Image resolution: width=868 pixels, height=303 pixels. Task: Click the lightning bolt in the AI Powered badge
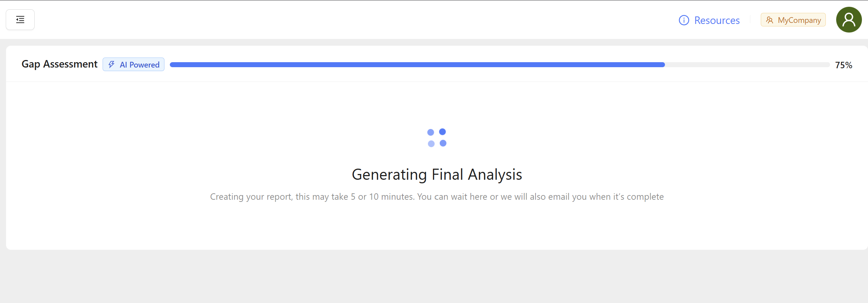(x=112, y=64)
